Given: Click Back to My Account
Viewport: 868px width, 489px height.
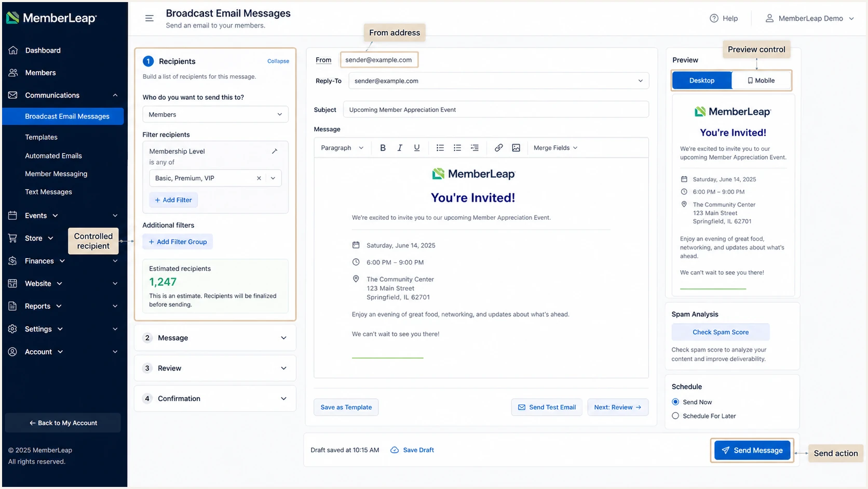Looking at the screenshot, I should point(63,423).
